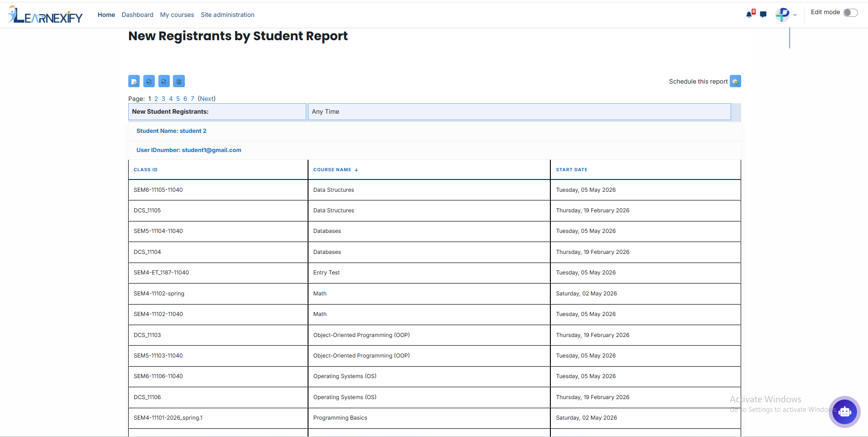The width and height of the screenshot is (868, 437).
Task: Sort by the Start Date column header
Action: (572, 170)
